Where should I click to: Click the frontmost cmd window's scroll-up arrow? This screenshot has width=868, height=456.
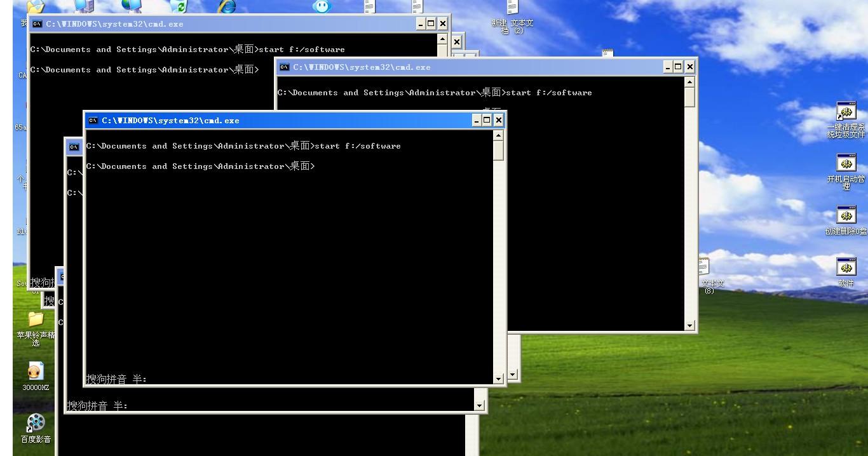coord(498,135)
